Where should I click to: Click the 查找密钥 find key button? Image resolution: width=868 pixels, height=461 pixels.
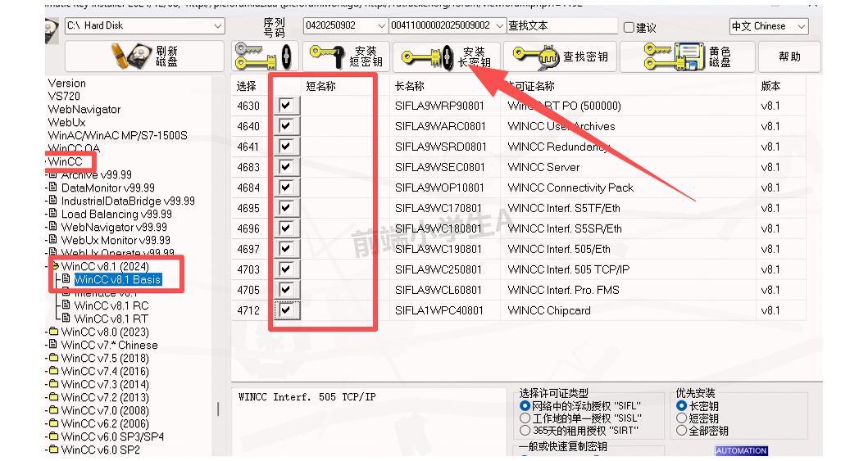point(560,56)
